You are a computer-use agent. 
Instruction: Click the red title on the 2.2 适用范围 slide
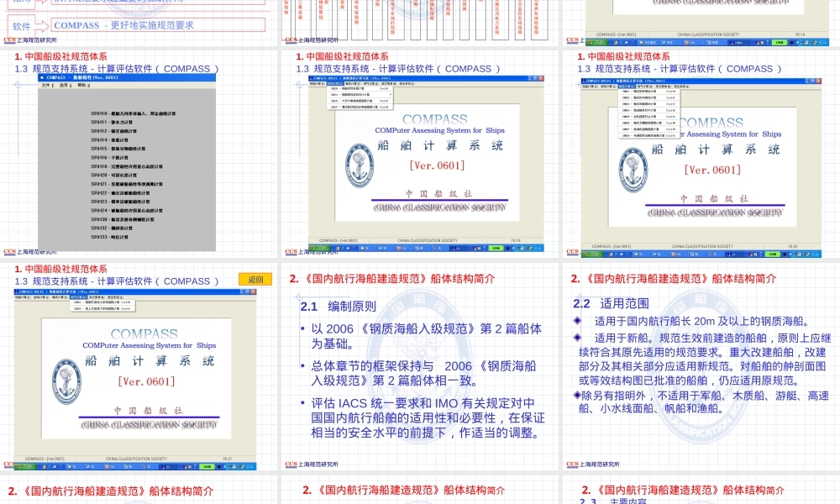[674, 279]
